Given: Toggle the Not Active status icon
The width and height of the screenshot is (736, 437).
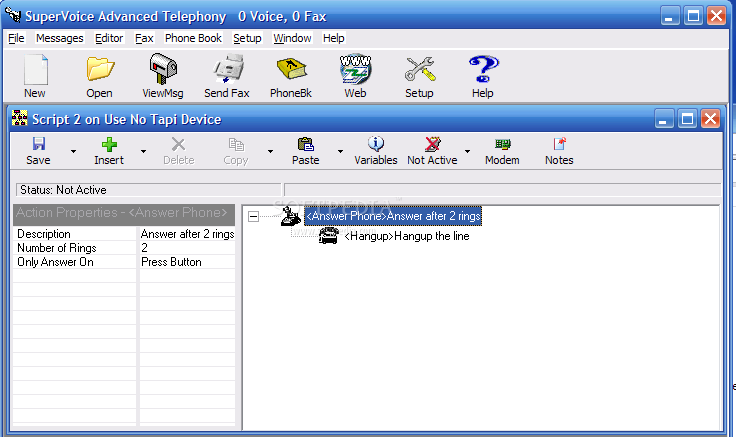Looking at the screenshot, I should [432, 144].
